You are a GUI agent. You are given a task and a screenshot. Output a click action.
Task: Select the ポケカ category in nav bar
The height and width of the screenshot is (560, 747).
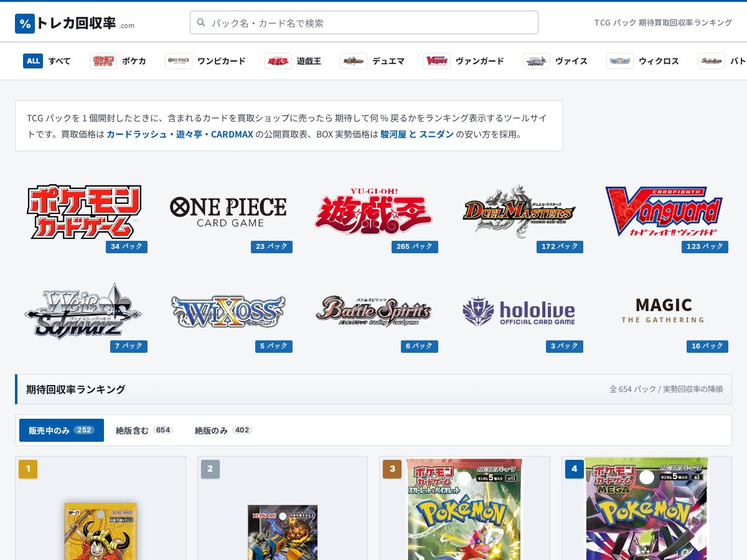pyautogui.click(x=118, y=61)
